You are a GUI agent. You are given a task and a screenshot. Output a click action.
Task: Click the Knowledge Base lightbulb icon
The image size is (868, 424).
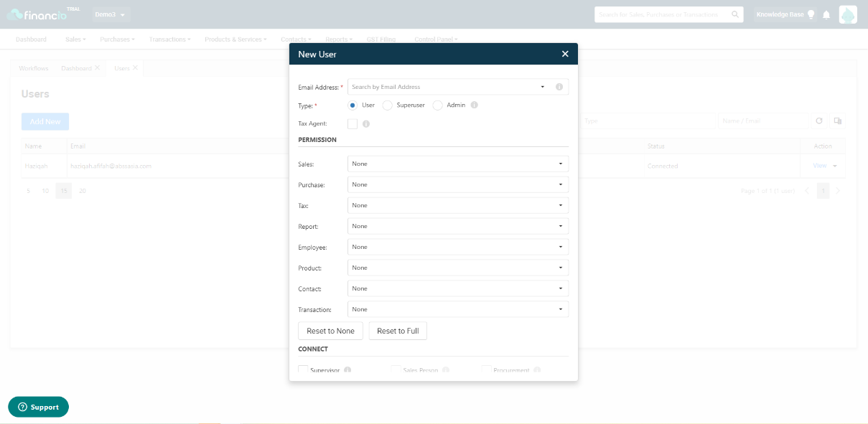pyautogui.click(x=811, y=14)
